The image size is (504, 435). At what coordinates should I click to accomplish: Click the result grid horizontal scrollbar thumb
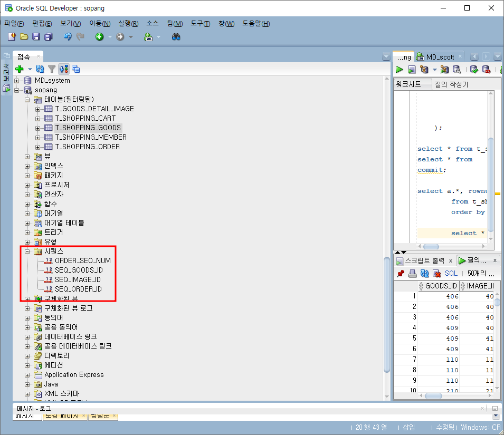tap(433, 396)
